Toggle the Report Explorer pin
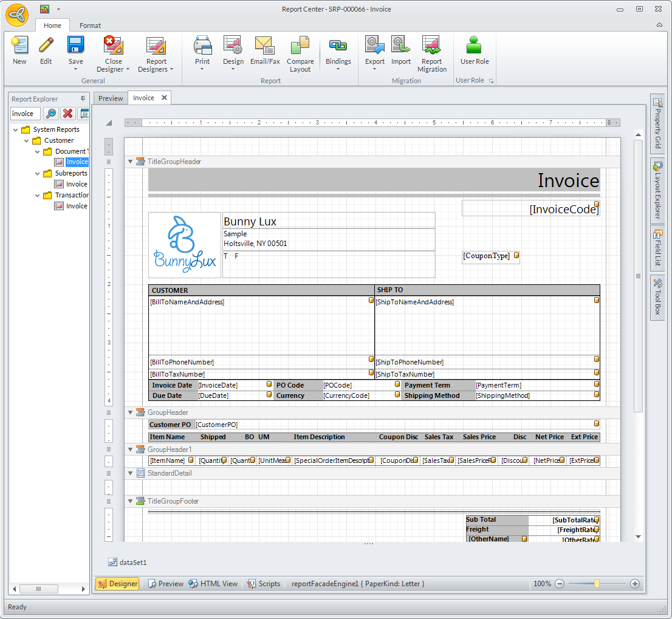Image resolution: width=672 pixels, height=619 pixels. point(83,99)
